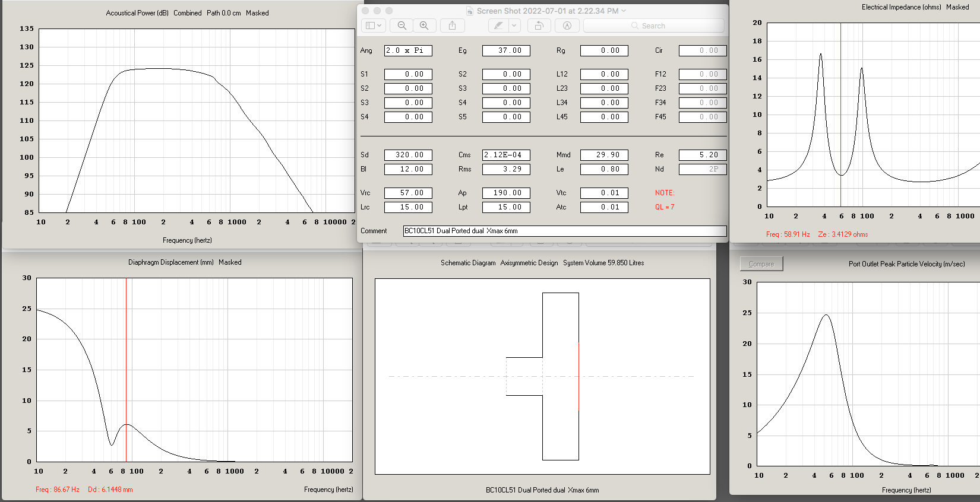Click the Lrc value 15.00
This screenshot has height=502, width=980.
point(408,207)
